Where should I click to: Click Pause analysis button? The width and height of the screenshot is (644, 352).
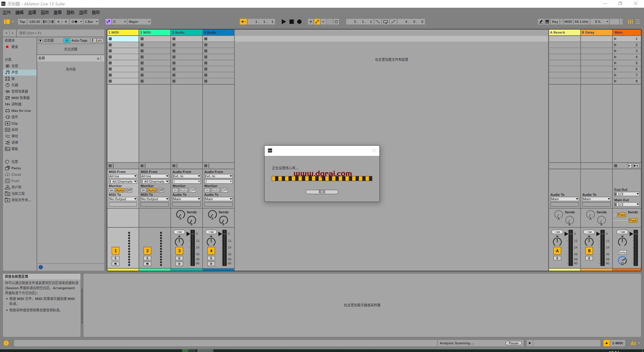tap(514, 343)
